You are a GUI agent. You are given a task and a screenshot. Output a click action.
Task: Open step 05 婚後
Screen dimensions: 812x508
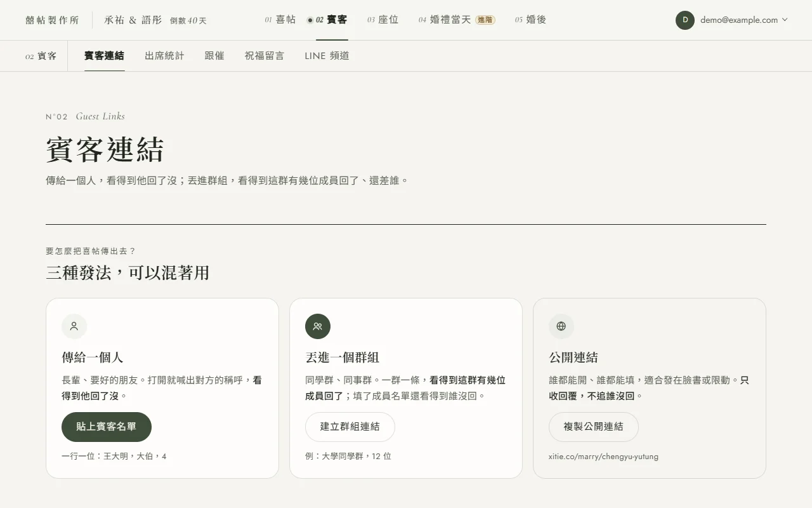(530, 20)
